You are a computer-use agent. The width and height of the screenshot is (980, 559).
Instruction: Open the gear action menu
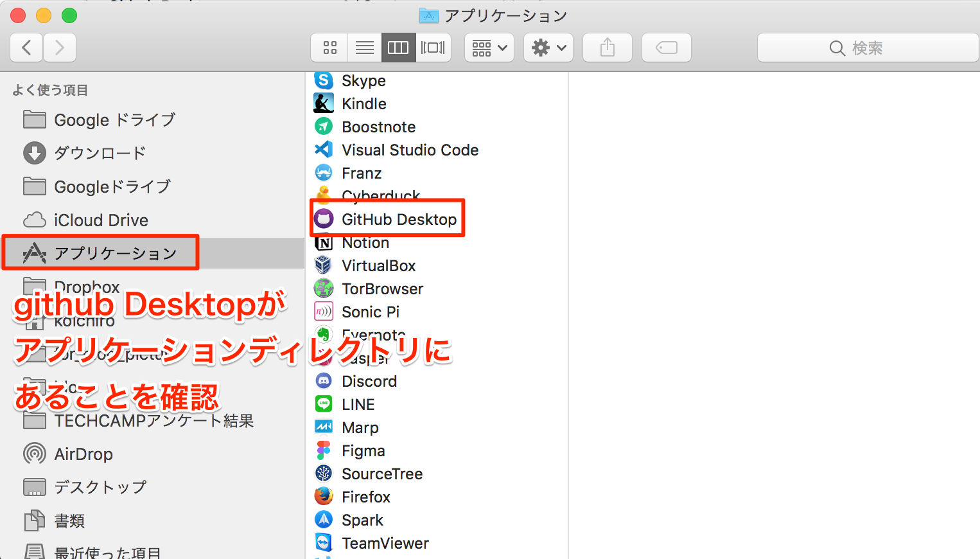548,48
